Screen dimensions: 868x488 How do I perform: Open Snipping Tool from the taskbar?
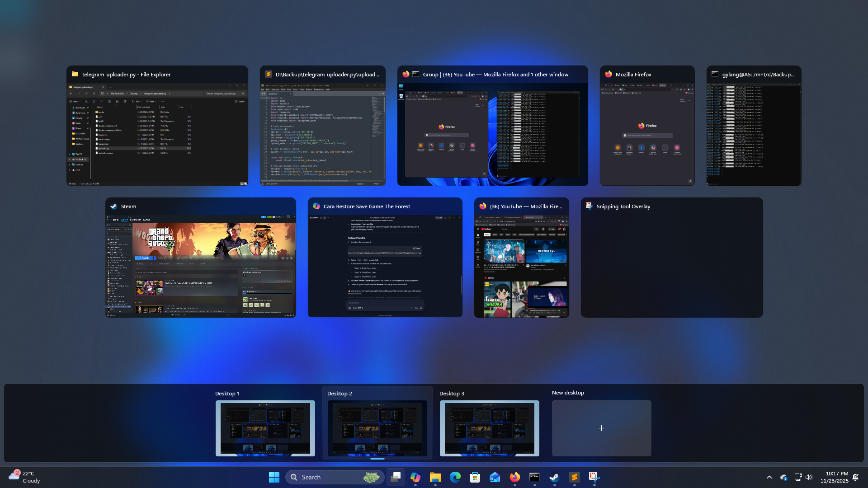(594, 477)
